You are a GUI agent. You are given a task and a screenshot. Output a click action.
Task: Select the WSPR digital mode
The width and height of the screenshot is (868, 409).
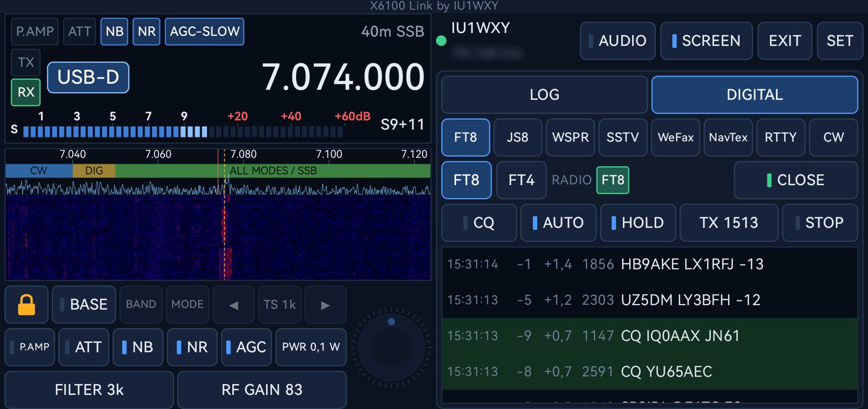coord(571,137)
